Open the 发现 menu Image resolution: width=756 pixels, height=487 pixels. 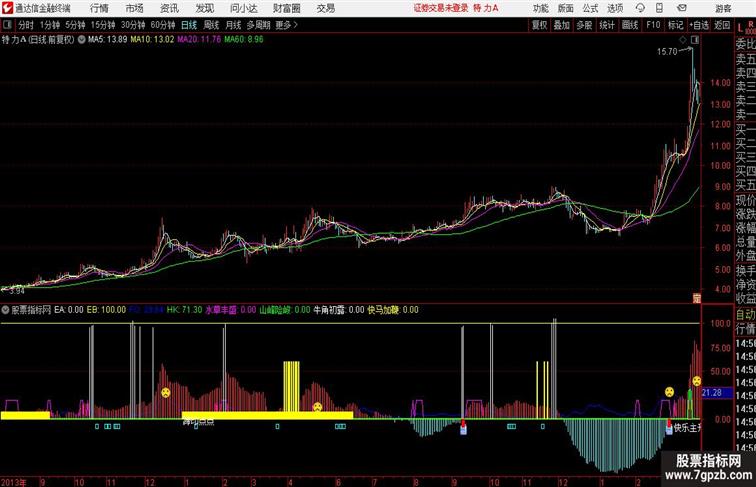[204, 8]
